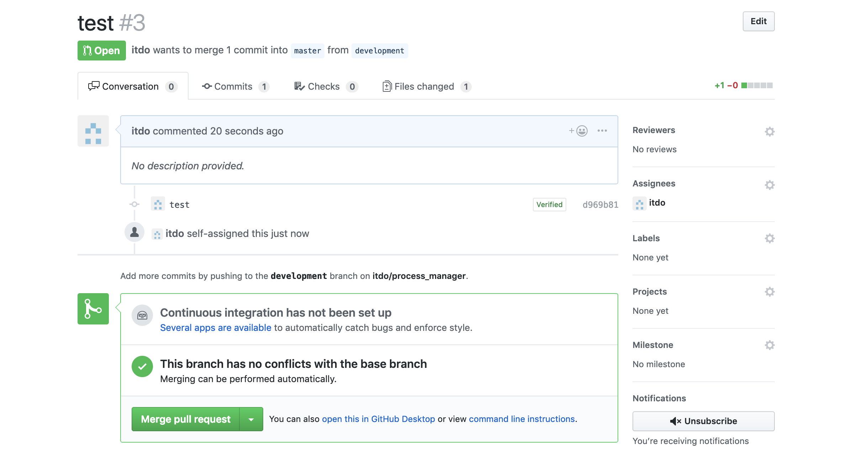Click the Edit button for the title
868x449 pixels.
point(758,21)
